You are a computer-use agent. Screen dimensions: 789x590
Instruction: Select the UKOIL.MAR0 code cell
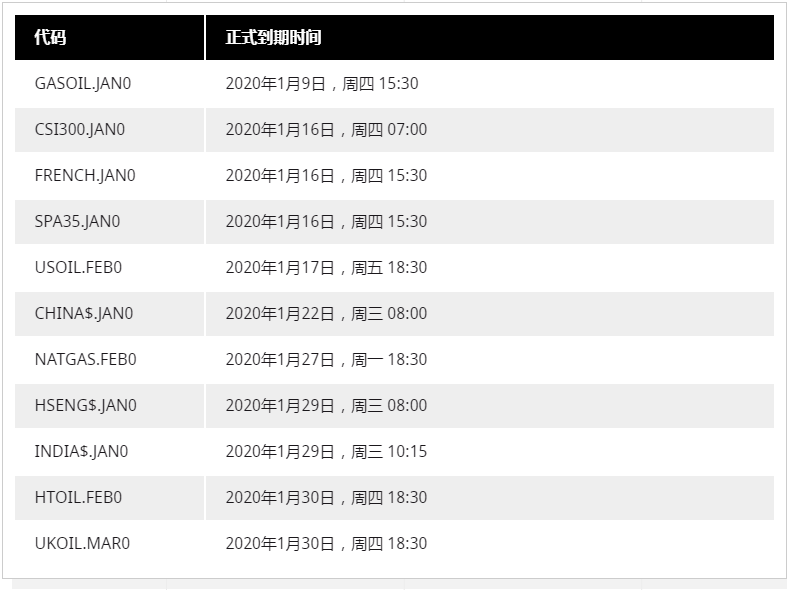click(x=82, y=544)
